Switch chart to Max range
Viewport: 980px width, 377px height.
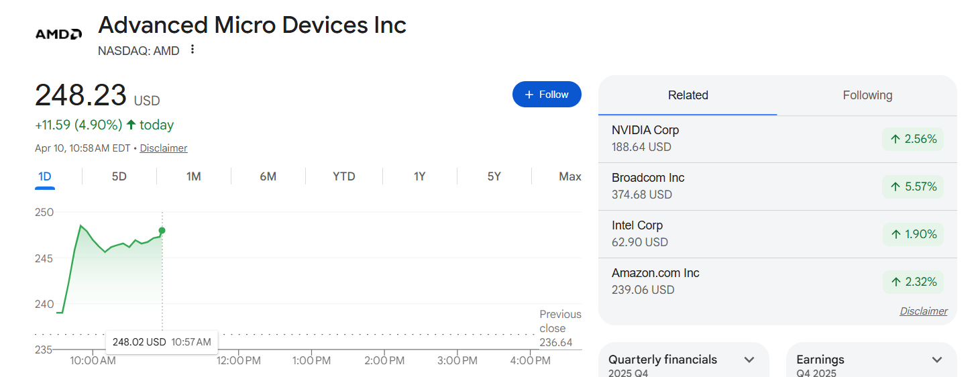pyautogui.click(x=569, y=176)
